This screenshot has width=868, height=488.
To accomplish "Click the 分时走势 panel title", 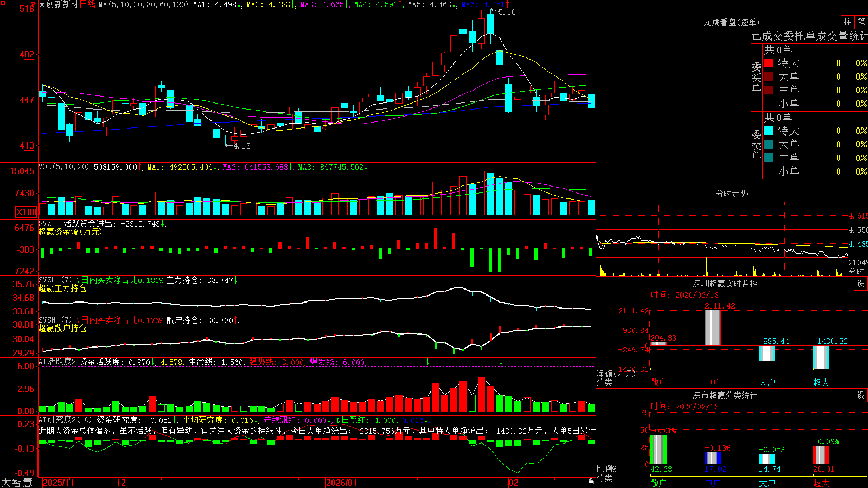I will click(x=731, y=194).
